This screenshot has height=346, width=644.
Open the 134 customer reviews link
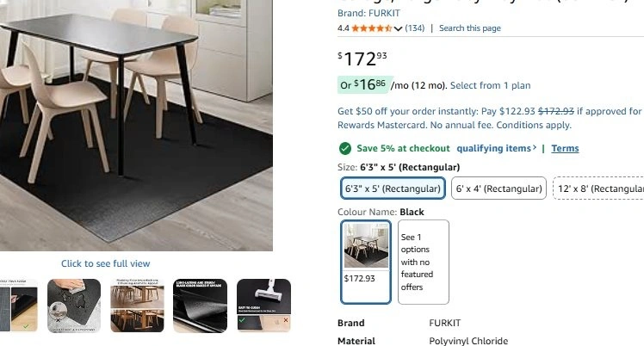[x=415, y=28]
